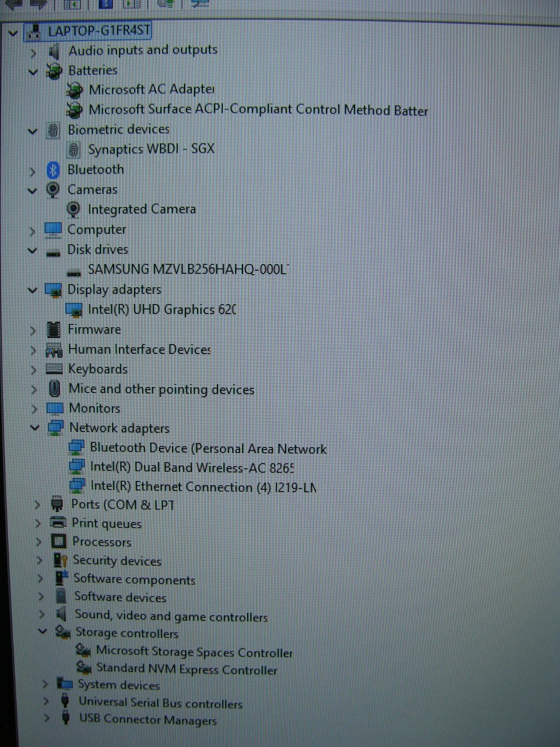Screen dimensions: 560x747
Task: Expand the Monitors category
Action: click(34, 409)
